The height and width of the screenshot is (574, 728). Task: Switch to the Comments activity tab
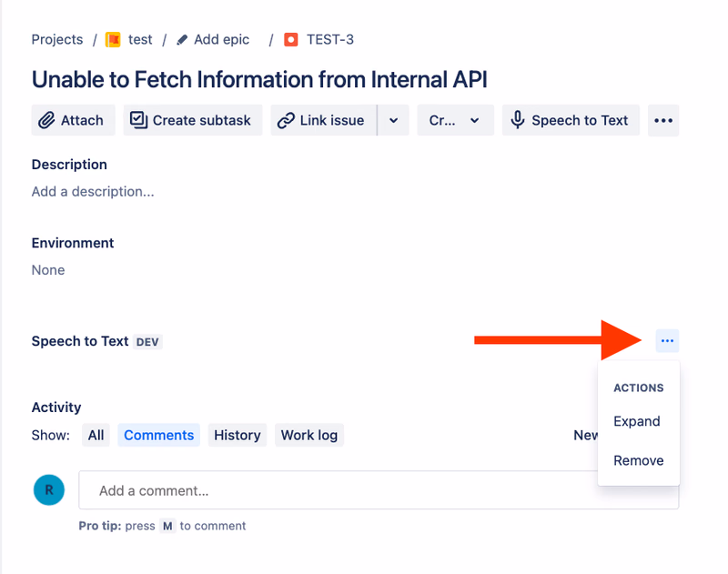(x=158, y=435)
